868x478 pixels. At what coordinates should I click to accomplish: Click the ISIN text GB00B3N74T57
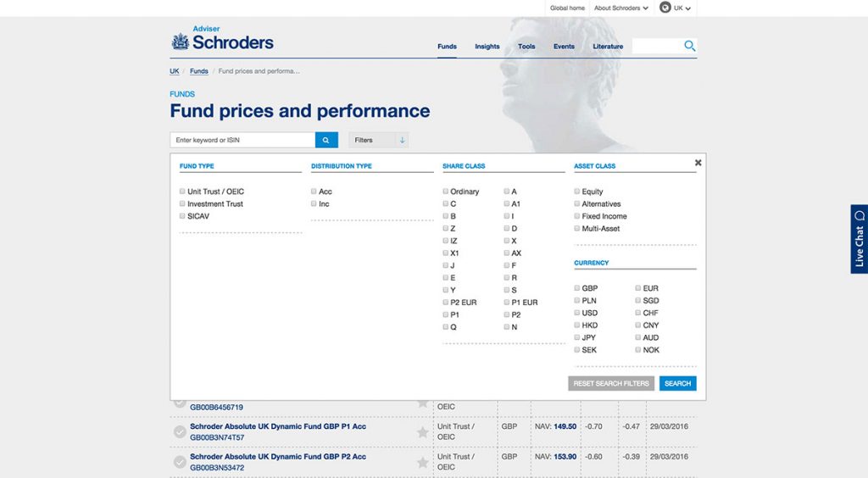(x=217, y=437)
